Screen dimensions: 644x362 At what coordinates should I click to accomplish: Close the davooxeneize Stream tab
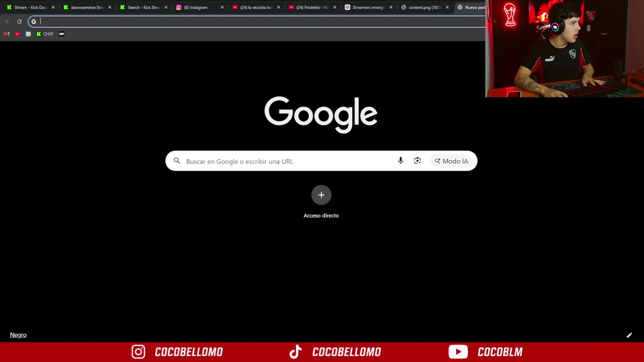(x=110, y=8)
